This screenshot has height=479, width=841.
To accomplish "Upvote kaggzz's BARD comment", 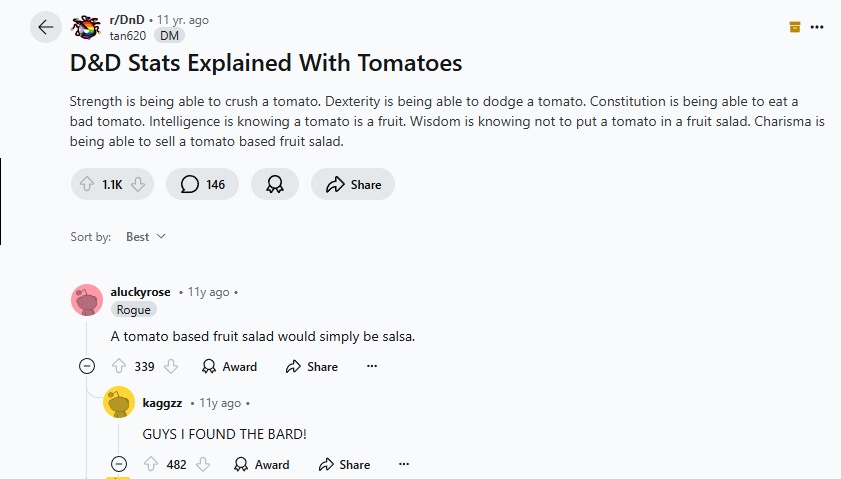I will pyautogui.click(x=151, y=464).
